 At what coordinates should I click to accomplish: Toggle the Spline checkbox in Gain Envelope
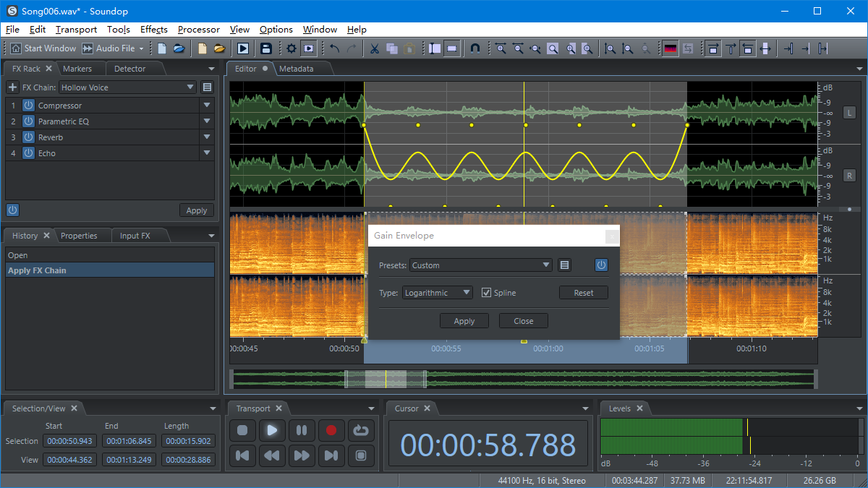(x=487, y=292)
